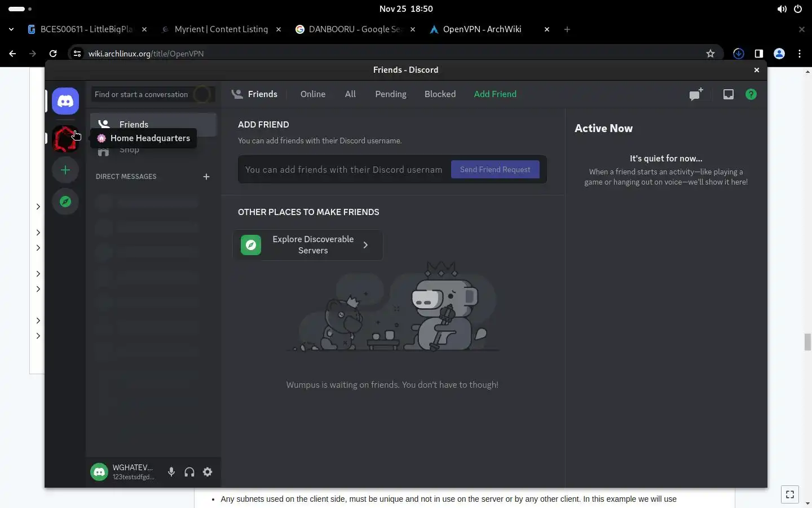Show Blocked users tab

point(440,94)
